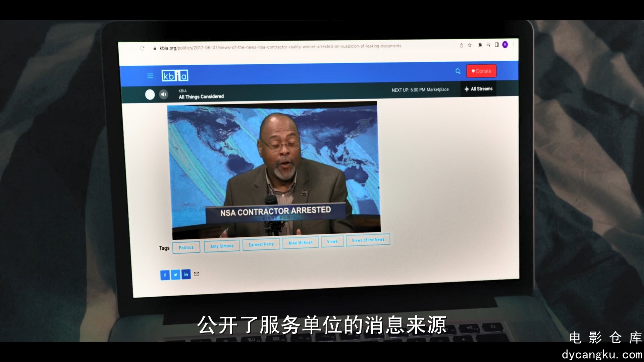Open the KBIA hamburger menu
The width and height of the screenshot is (644, 362).
[150, 76]
